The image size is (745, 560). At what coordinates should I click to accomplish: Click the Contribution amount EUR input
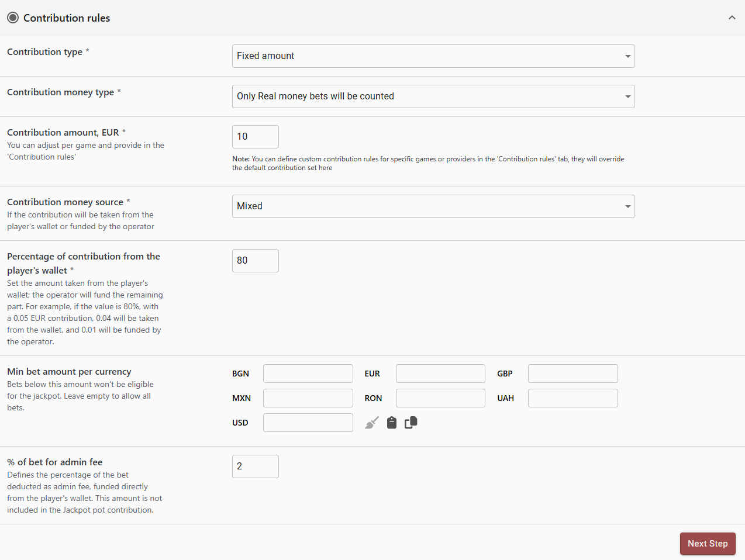pos(255,137)
